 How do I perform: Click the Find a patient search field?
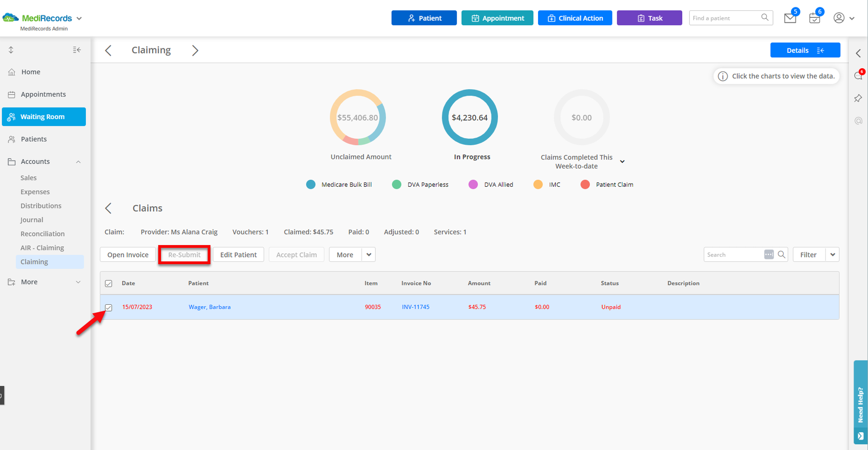(724, 18)
